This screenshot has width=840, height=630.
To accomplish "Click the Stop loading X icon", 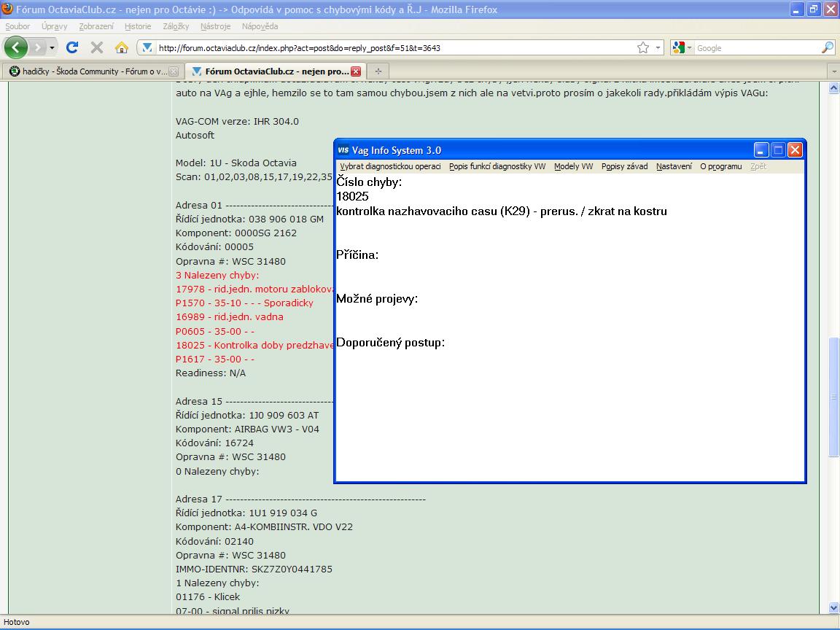I will click(x=96, y=47).
